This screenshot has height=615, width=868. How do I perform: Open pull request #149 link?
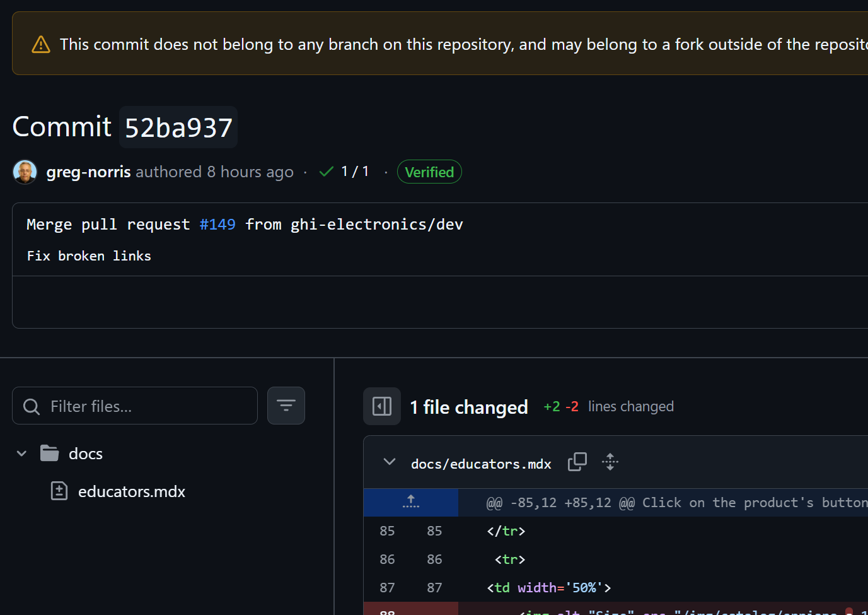pos(217,225)
